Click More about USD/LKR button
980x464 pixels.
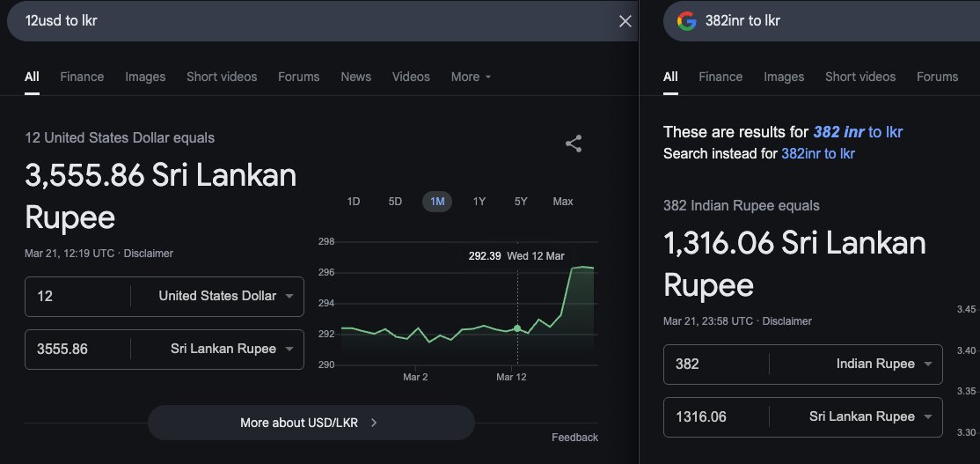[311, 423]
